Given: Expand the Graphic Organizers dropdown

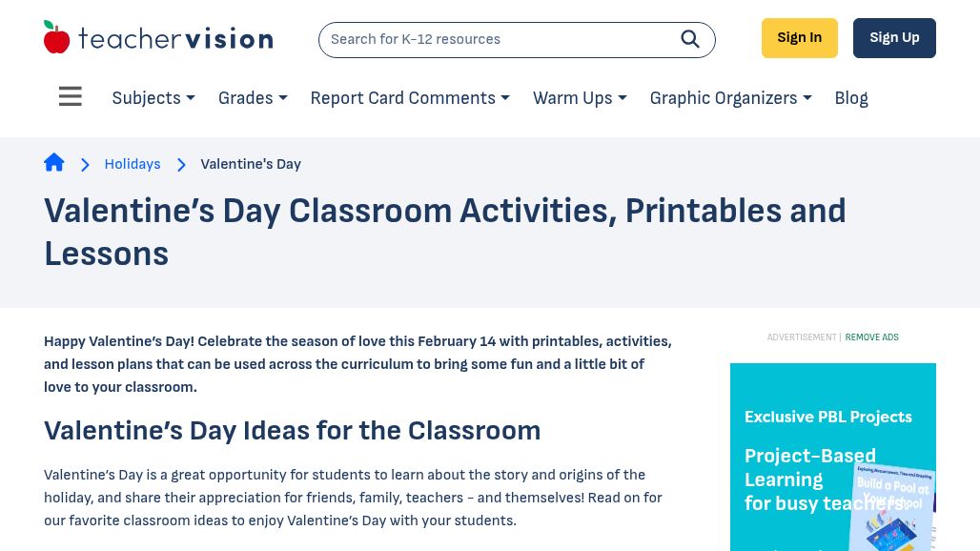Looking at the screenshot, I should 730,98.
